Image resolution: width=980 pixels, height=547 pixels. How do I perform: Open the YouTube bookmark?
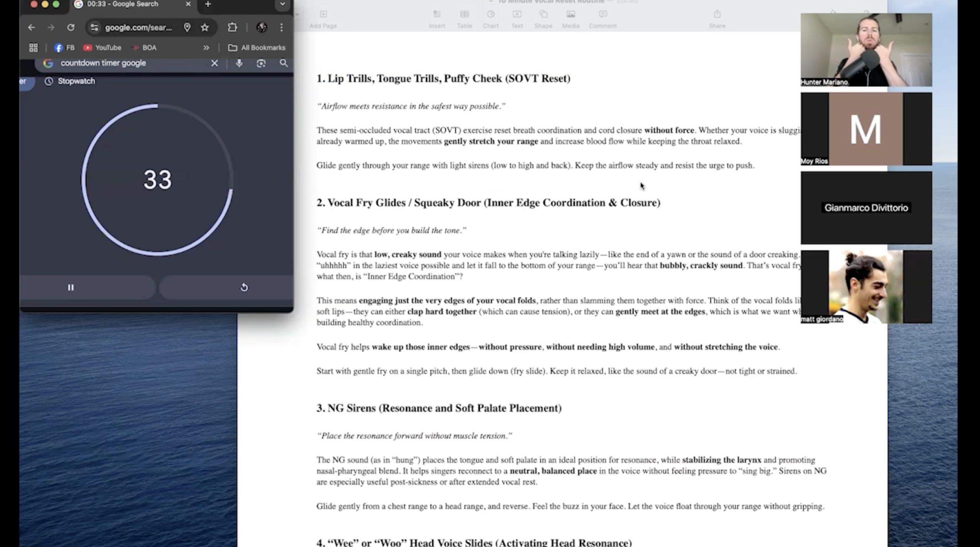coord(103,48)
